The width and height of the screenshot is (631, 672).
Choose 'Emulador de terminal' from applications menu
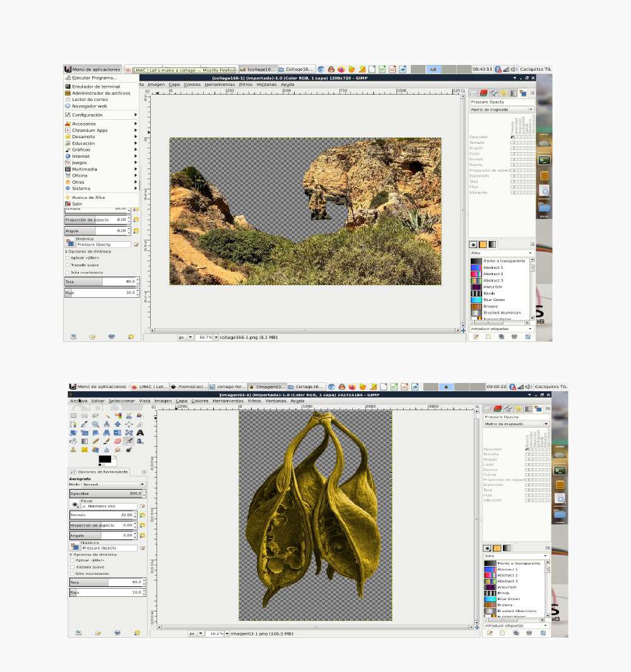[102, 86]
